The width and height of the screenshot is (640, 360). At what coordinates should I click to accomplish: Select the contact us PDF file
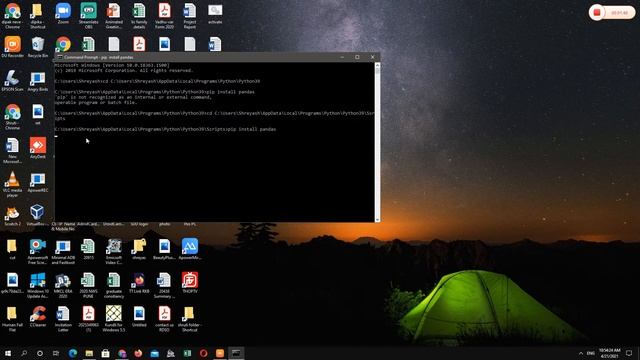[x=164, y=319]
